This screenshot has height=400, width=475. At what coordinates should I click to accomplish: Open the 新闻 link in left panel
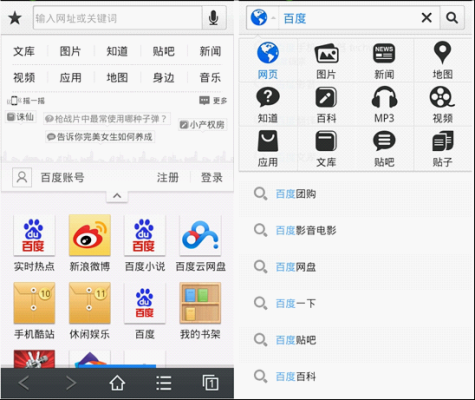point(210,51)
